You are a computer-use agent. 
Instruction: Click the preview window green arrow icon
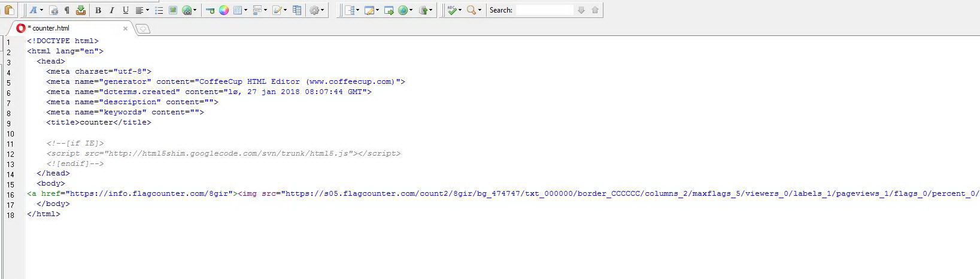click(x=389, y=10)
